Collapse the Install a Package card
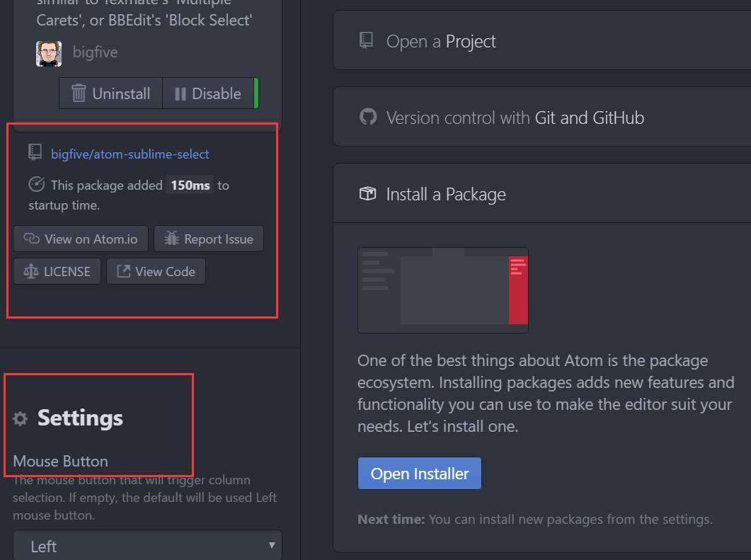 [x=541, y=193]
